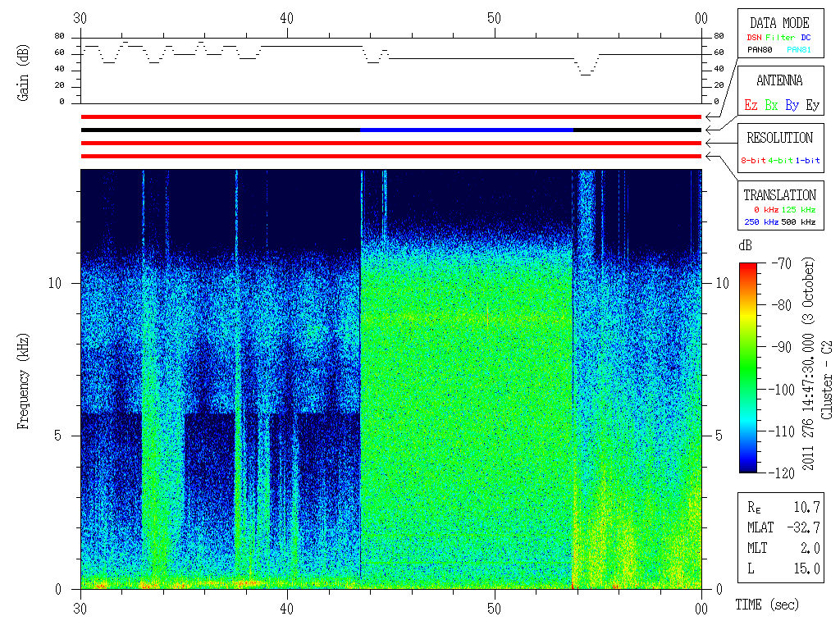Click the blue segment of the antenna bar
Image resolution: width=840 pixels, height=630 pixels.
467,130
